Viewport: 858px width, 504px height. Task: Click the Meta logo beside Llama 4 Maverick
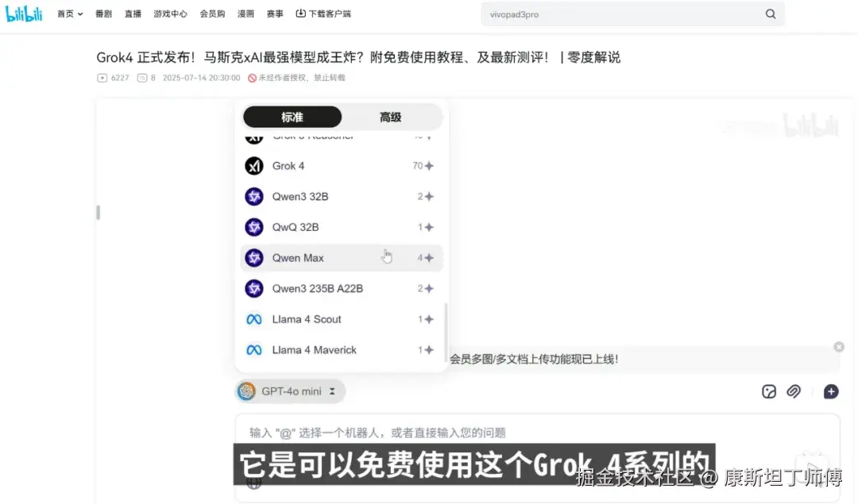(x=253, y=350)
